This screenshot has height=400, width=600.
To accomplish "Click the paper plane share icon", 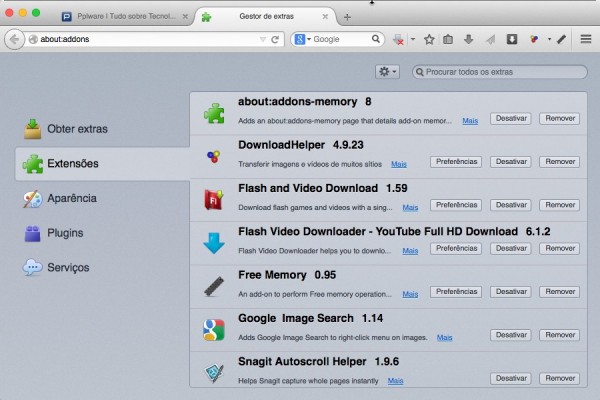I will [x=491, y=39].
